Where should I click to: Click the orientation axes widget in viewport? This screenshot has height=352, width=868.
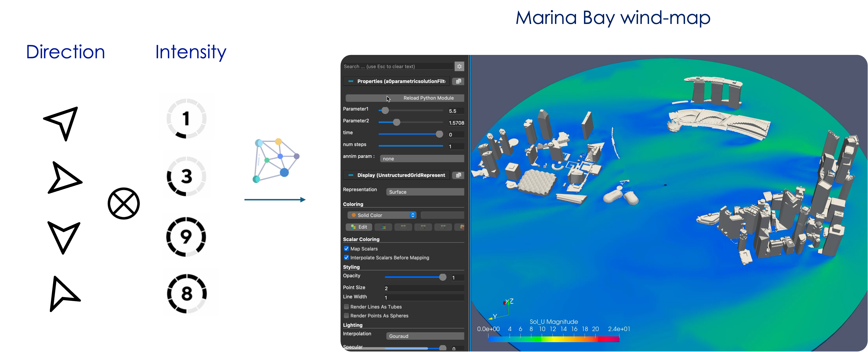501,309
